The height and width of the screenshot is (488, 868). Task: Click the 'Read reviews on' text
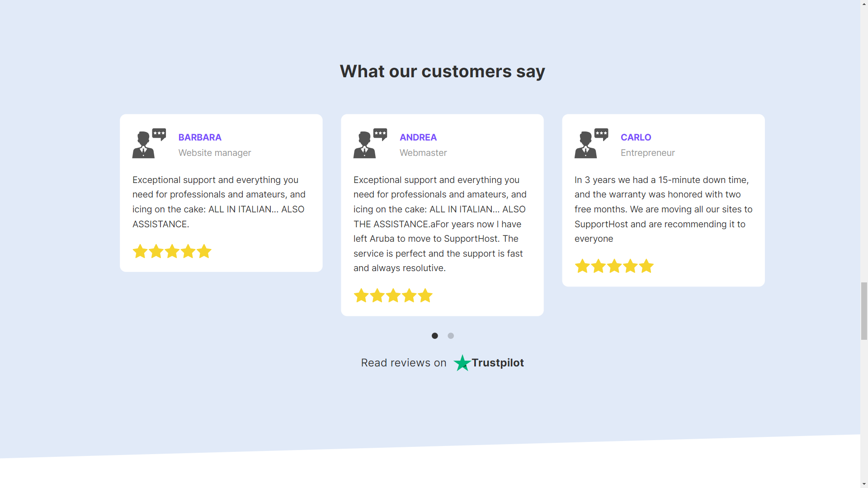[403, 363]
